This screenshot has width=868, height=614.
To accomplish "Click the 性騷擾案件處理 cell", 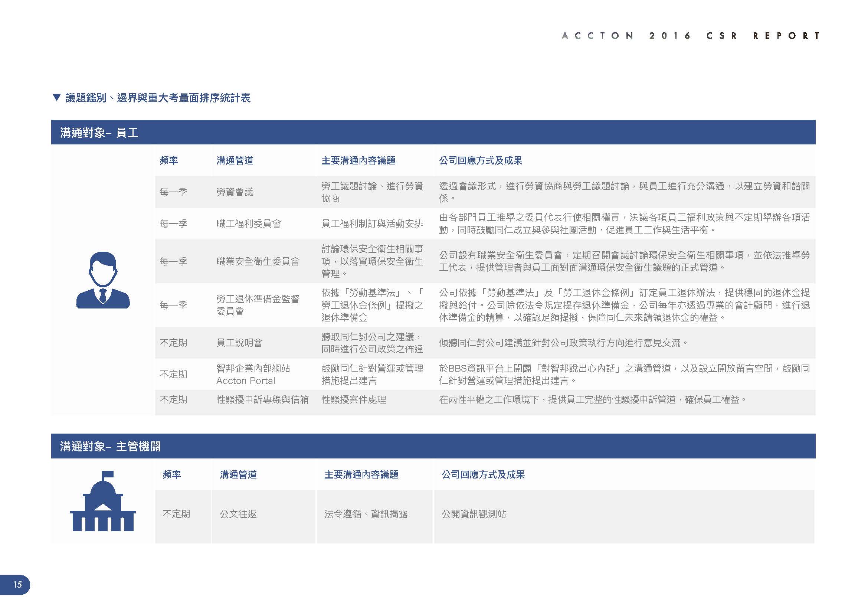I will (x=354, y=400).
